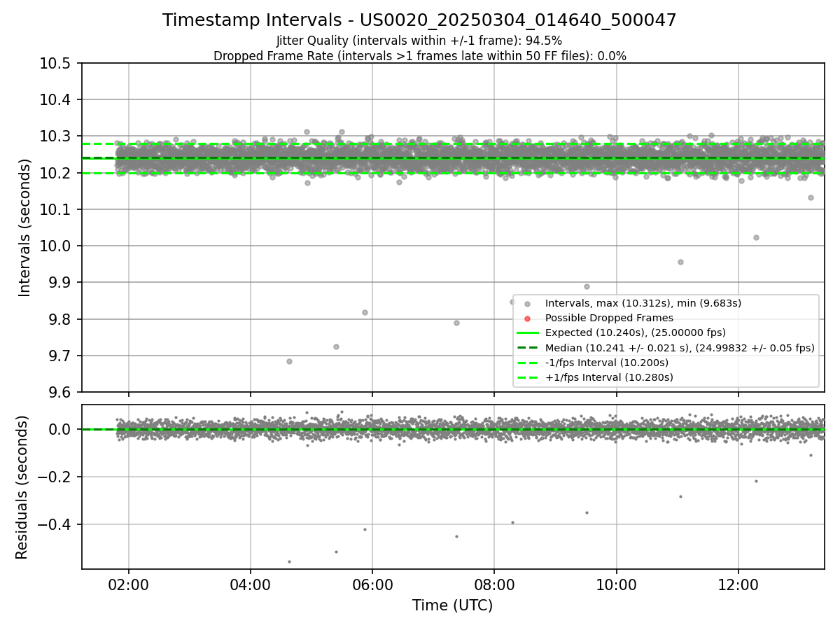Click the lowest interval outlier near 9.68 seconds

tap(289, 361)
